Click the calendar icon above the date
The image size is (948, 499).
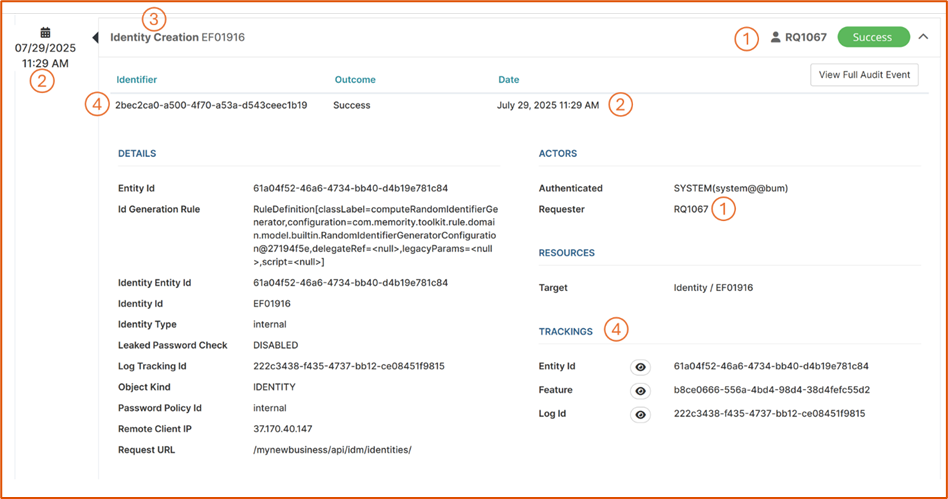tap(45, 32)
